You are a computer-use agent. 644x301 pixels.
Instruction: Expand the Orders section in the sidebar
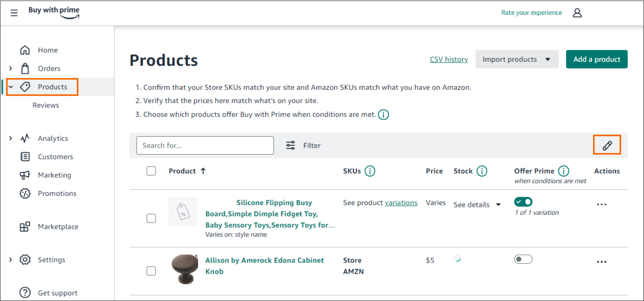pyautogui.click(x=10, y=68)
